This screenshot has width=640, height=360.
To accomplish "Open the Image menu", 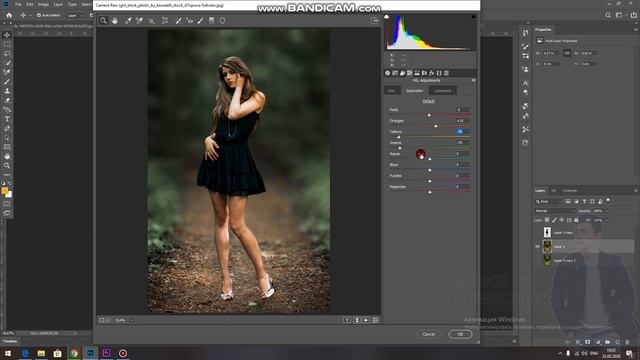I will tap(43, 4).
